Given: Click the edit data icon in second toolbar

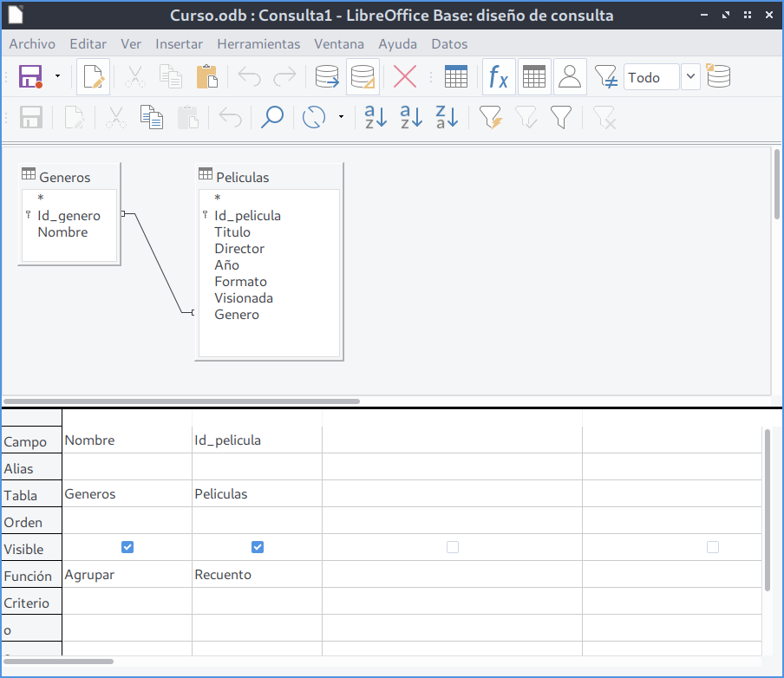Looking at the screenshot, I should pyautogui.click(x=74, y=118).
